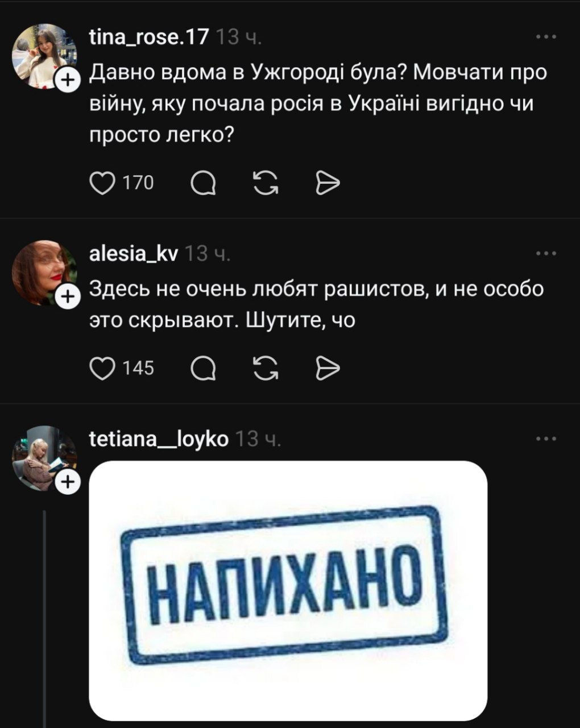Viewport: 580px width, 728px height.
Task: Reply to tina_rose.17's comment
Action: point(203,183)
